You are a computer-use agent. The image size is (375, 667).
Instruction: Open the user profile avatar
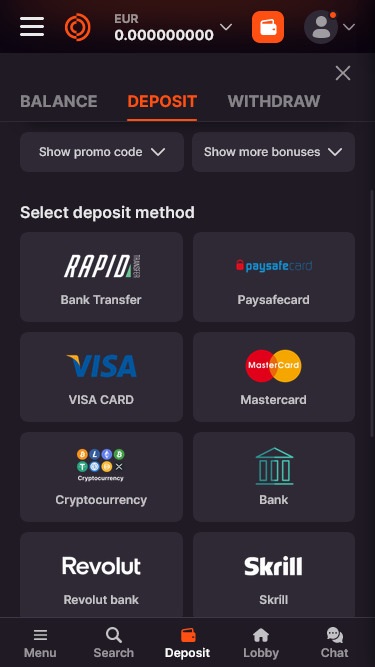pos(321,27)
